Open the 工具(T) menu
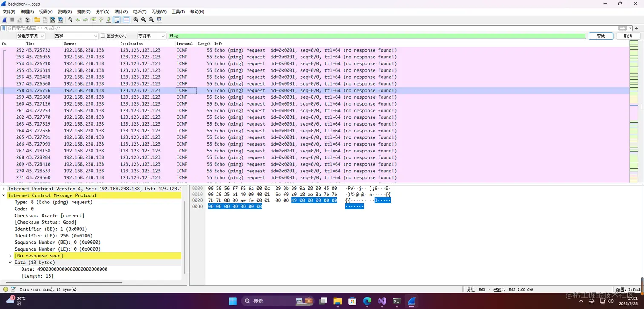Image resolution: width=644 pixels, height=309 pixels. point(178,11)
